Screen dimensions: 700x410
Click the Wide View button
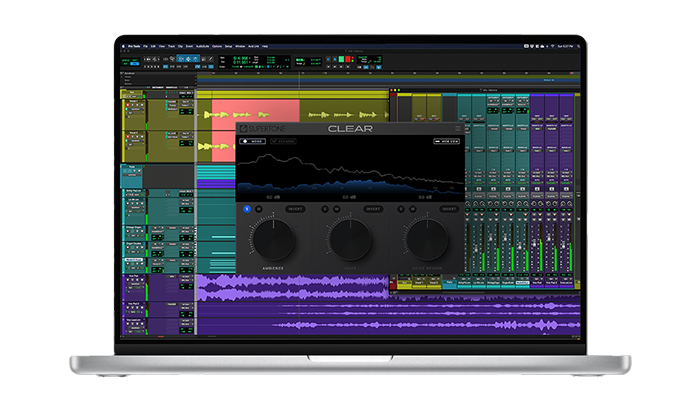click(x=447, y=142)
